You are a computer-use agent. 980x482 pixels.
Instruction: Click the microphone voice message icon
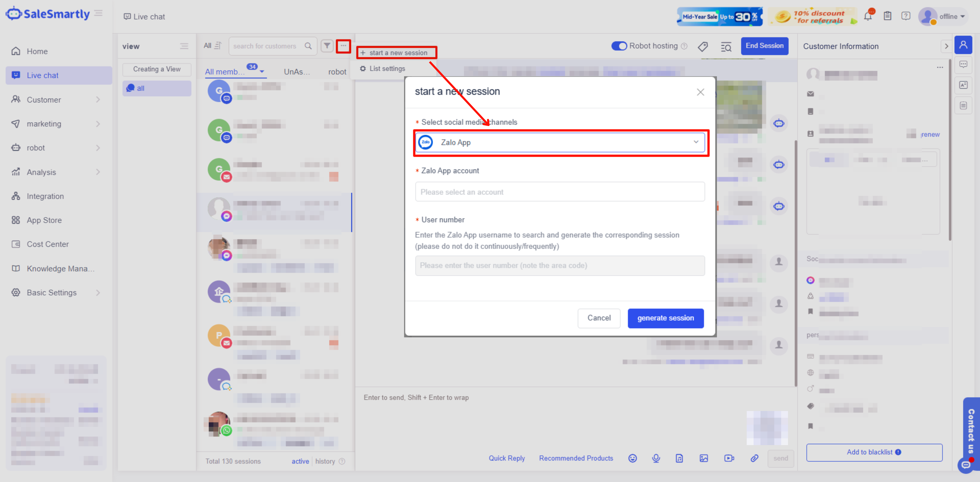tap(656, 458)
